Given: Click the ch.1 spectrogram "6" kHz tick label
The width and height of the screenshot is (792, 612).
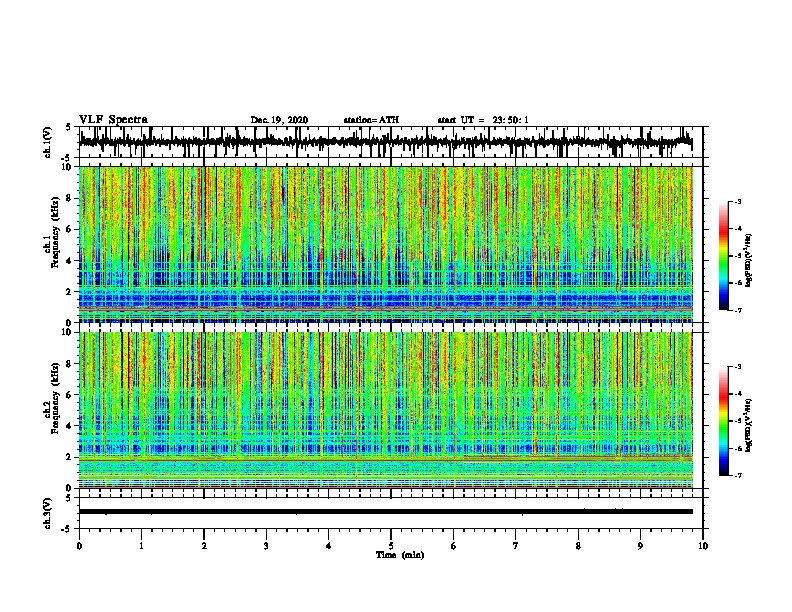Looking at the screenshot, I should coord(70,229).
